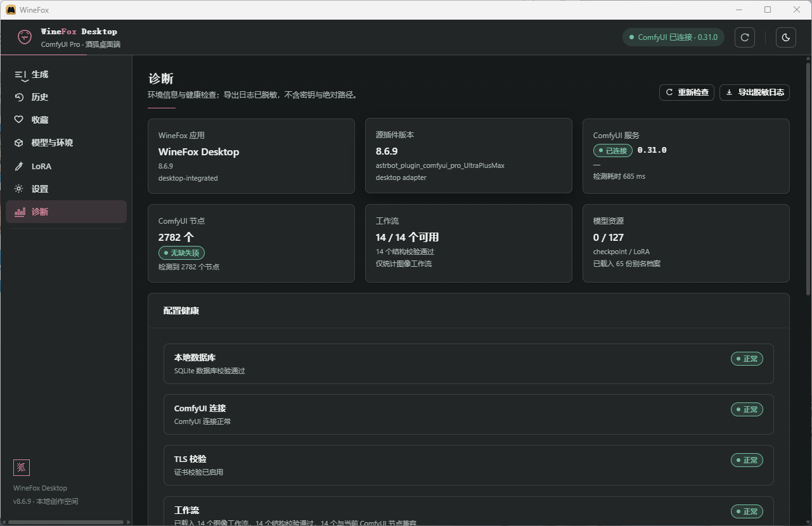Click the 狐 badge icon in sidebar footer
The width and height of the screenshot is (812, 526).
tap(22, 468)
